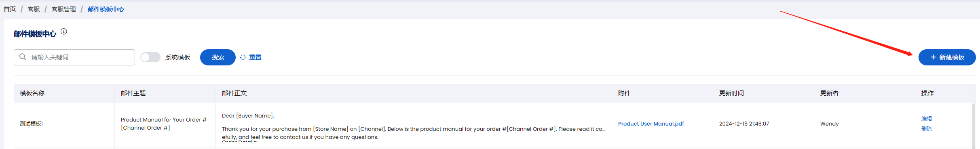Viewport: 980px width, 149px height.
Task: Click 编辑 for 测试模板1
Action: click(x=927, y=119)
